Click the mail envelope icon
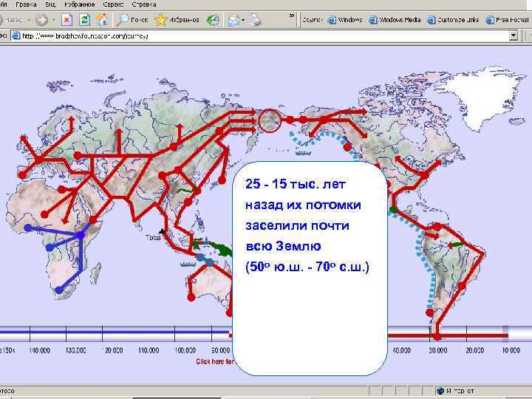 point(233,20)
